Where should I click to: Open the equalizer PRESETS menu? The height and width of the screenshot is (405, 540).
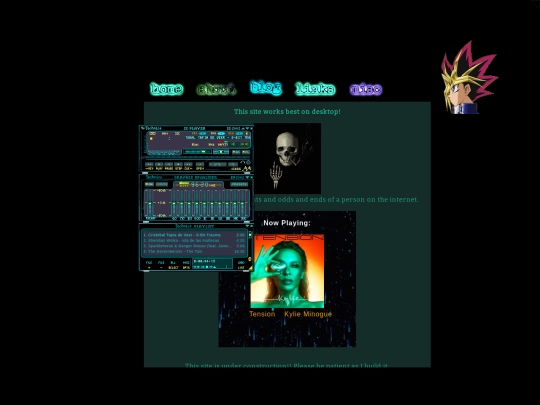click(x=239, y=184)
